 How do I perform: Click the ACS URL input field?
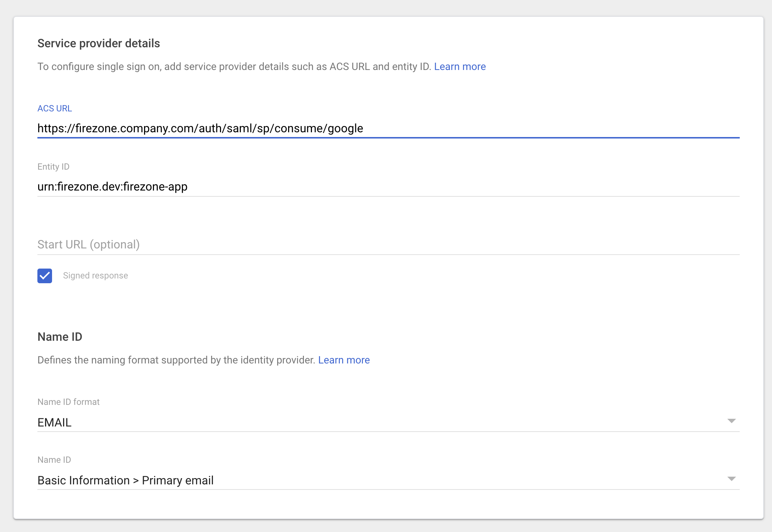[x=388, y=128]
